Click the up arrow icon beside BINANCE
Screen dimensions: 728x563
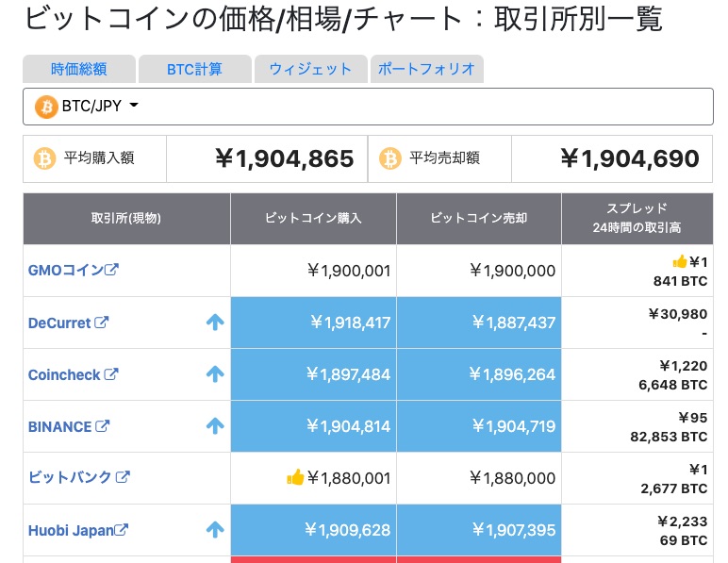click(215, 426)
